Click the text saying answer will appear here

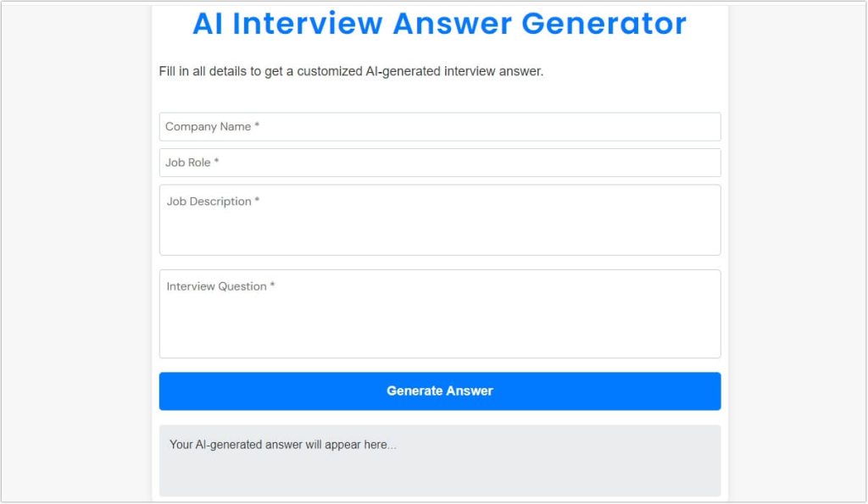[281, 444]
